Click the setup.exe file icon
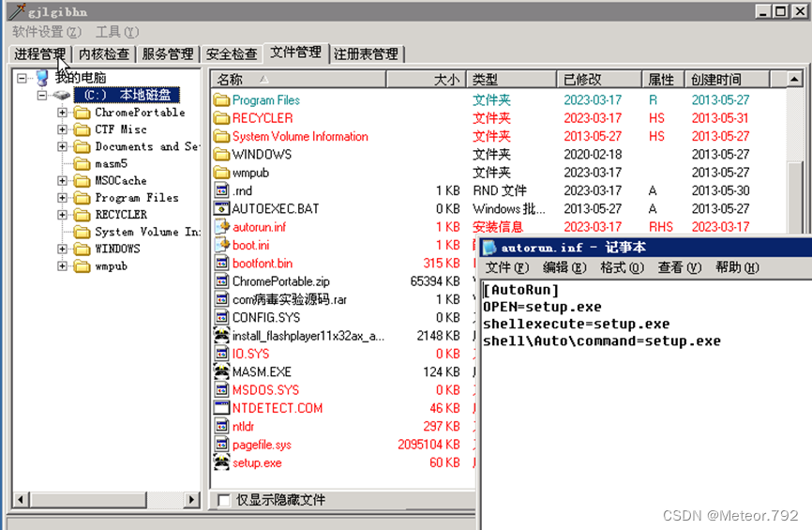Screen dimensions: 812x530 pyautogui.click(x=221, y=462)
